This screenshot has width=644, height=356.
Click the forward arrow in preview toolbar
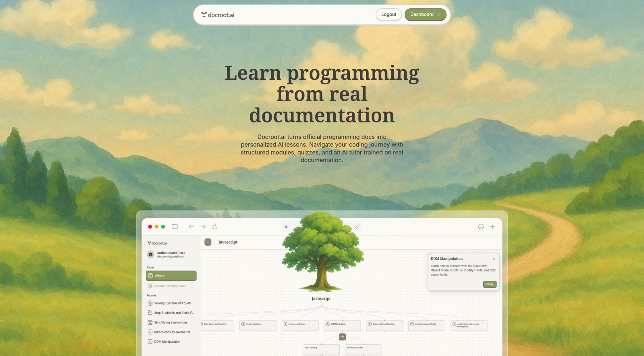203,227
